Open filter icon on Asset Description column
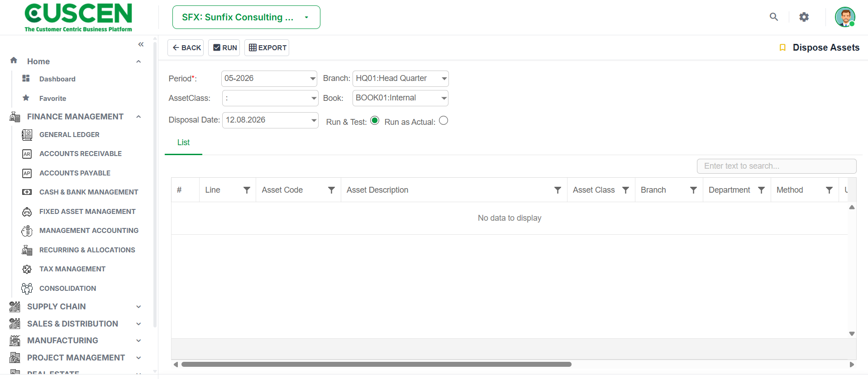Viewport: 868px width, 379px height. point(558,190)
